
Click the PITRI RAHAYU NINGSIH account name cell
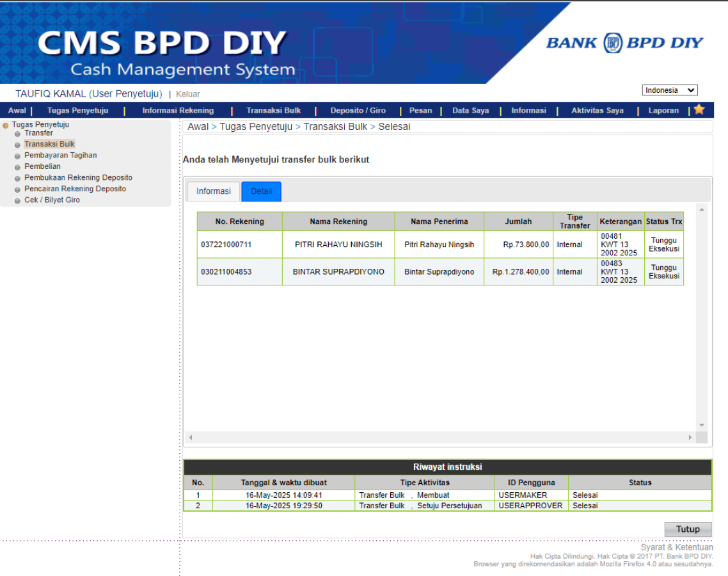[338, 244]
